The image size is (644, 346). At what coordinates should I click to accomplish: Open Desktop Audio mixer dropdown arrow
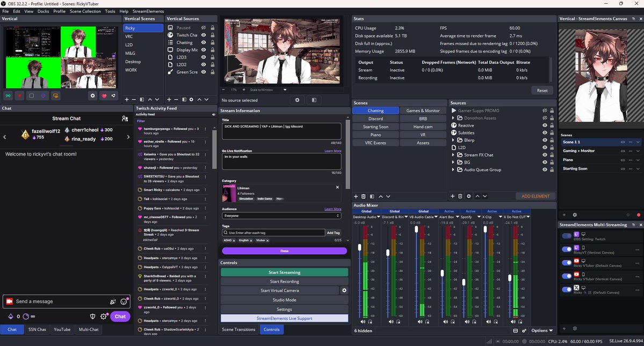[x=378, y=217]
